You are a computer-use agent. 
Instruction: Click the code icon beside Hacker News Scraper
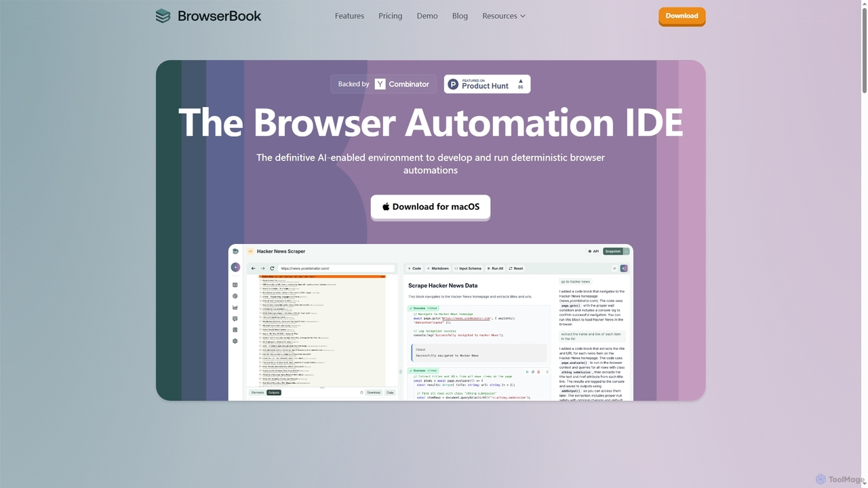tap(250, 251)
